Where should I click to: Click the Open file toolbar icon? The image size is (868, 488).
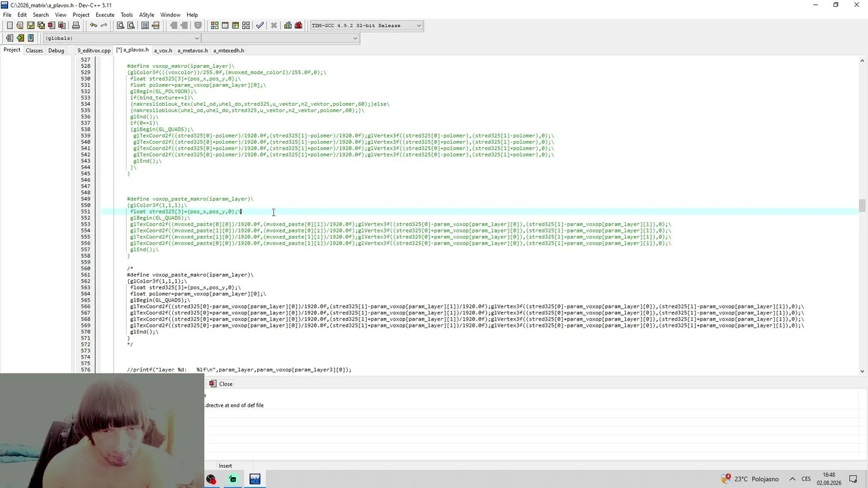click(20, 25)
